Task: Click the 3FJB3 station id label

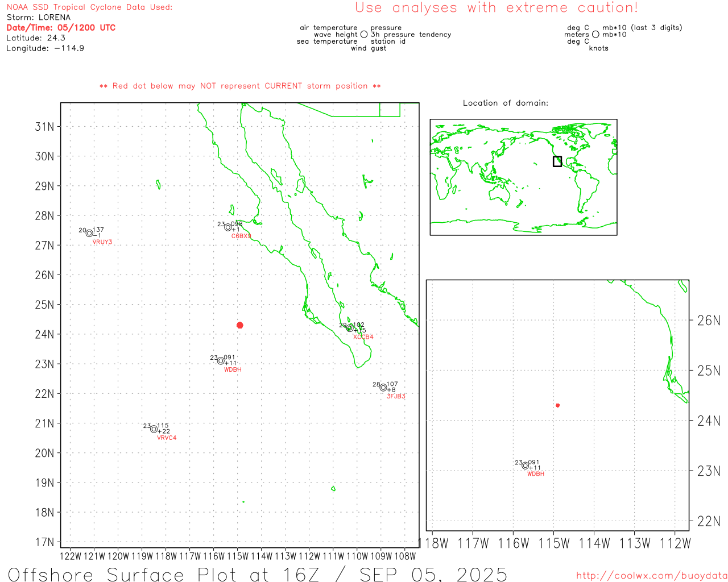Action: coord(396,396)
